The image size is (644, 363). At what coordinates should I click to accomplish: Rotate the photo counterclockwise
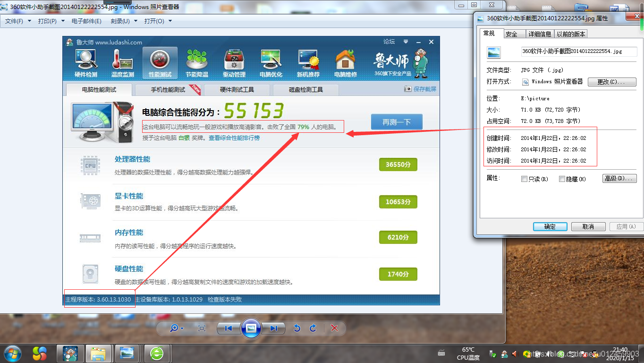pos(297,328)
